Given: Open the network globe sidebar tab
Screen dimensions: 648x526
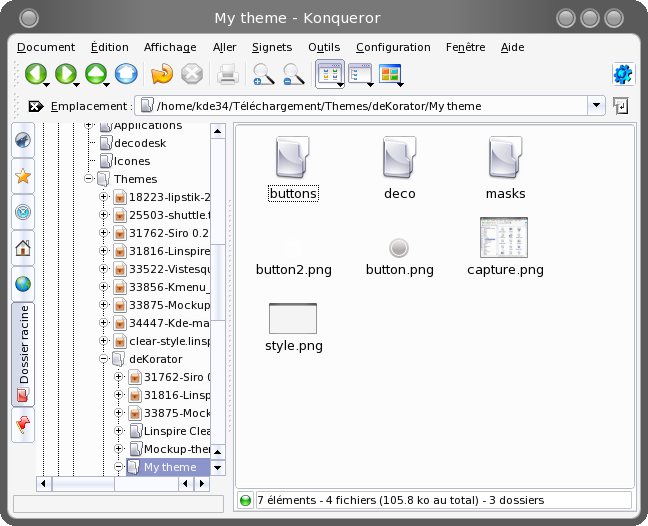Looking at the screenshot, I should click(23, 284).
